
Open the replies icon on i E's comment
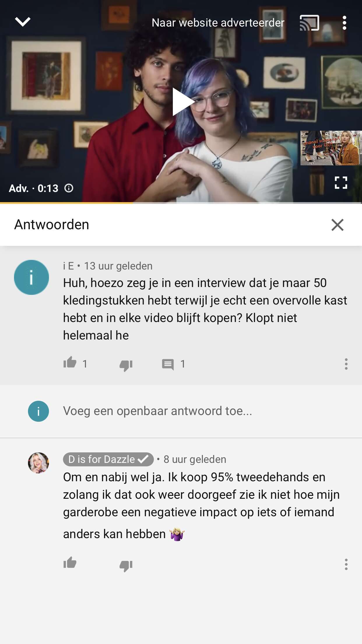tap(168, 364)
